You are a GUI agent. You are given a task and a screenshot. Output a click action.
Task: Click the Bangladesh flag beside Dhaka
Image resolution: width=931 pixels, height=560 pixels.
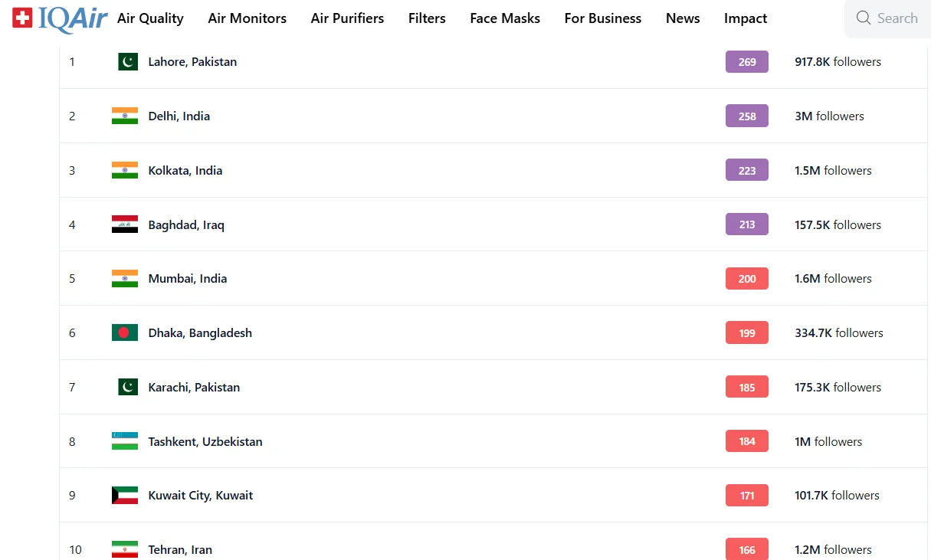pos(125,332)
